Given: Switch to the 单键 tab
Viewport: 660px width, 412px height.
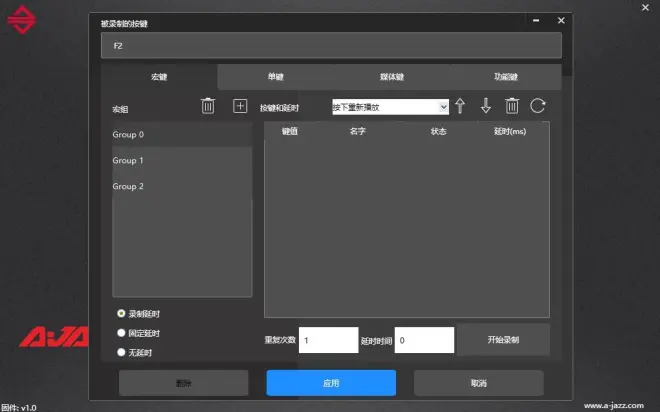Looking at the screenshot, I should click(275, 77).
